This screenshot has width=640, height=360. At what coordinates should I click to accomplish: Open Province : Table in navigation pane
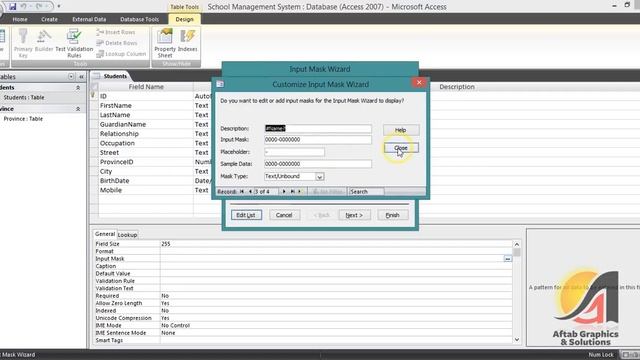tap(23, 119)
